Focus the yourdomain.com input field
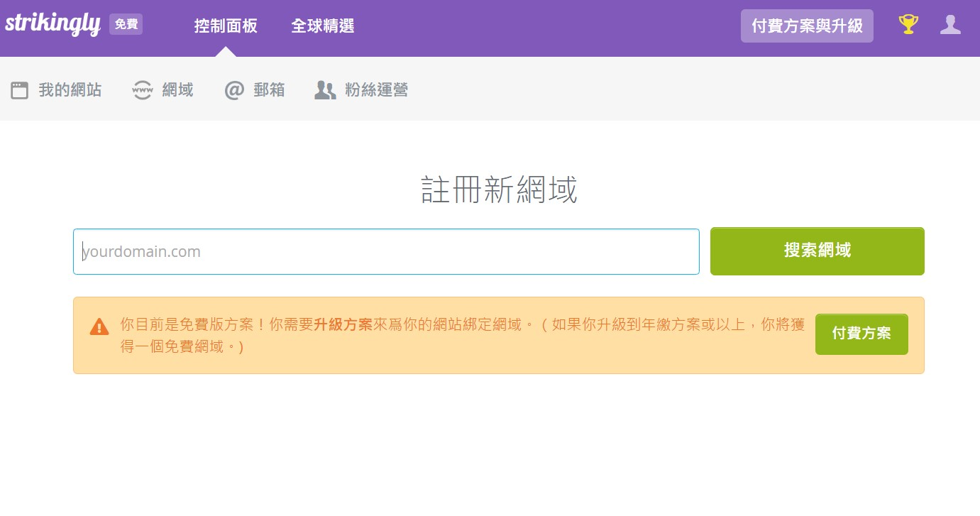 click(x=386, y=251)
